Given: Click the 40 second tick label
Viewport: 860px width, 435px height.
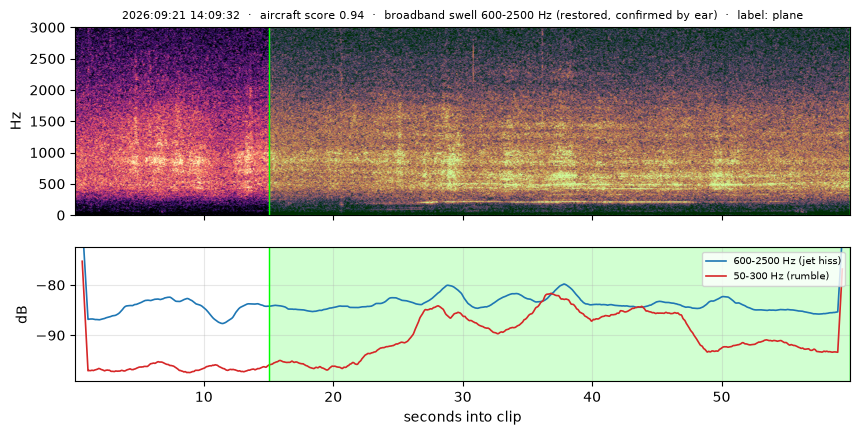Looking at the screenshot, I should tap(592, 396).
